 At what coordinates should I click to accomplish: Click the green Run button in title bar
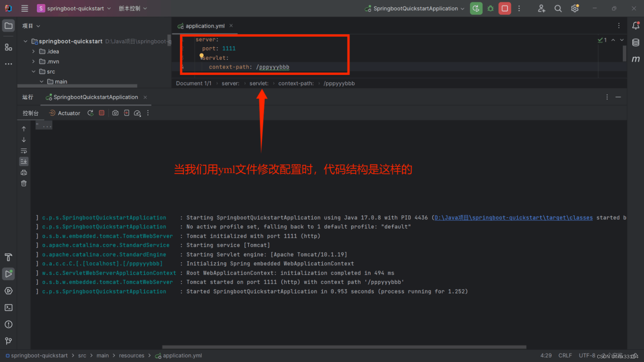(x=476, y=8)
